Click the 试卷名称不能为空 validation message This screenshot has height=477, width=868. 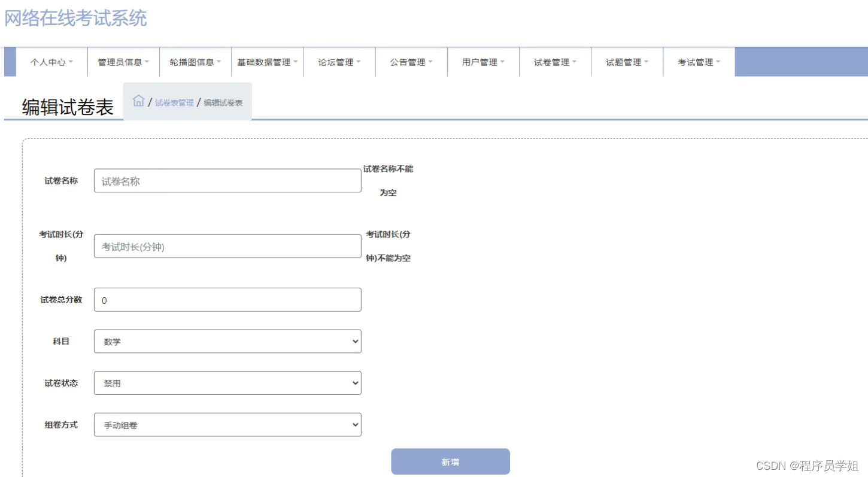[388, 181]
